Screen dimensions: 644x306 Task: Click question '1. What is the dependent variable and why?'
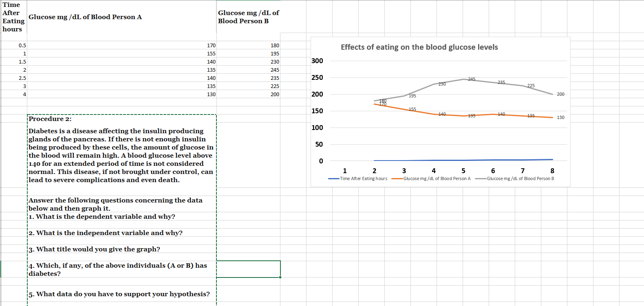(x=121, y=216)
